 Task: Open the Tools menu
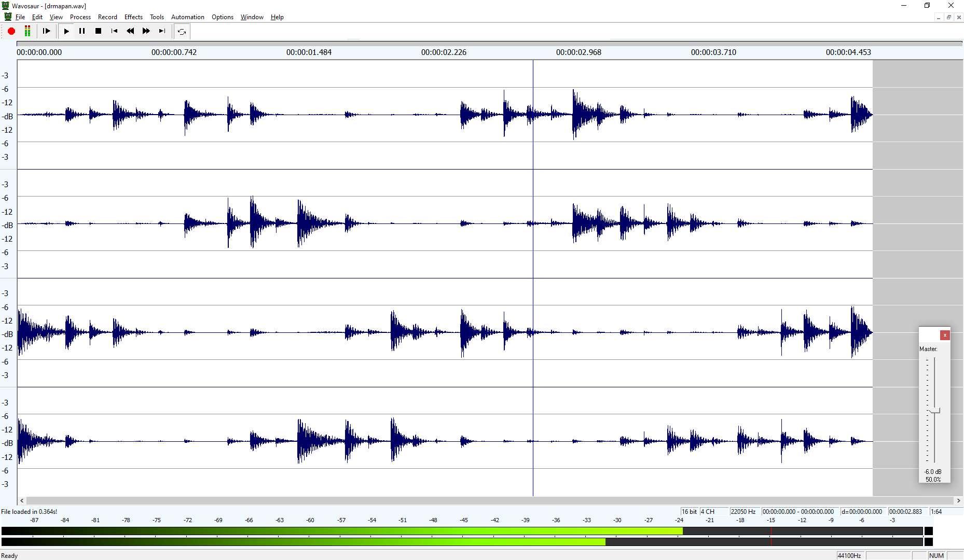(157, 17)
